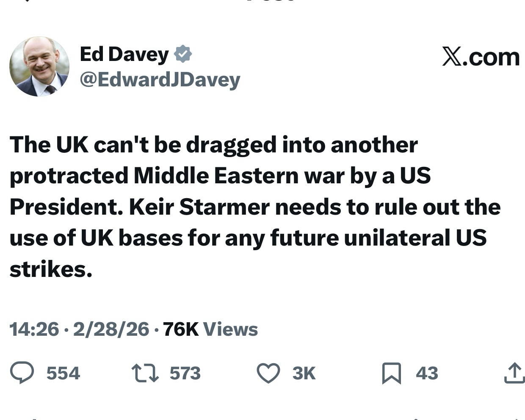Bookmark this post using the bookmark icon

[x=391, y=373]
